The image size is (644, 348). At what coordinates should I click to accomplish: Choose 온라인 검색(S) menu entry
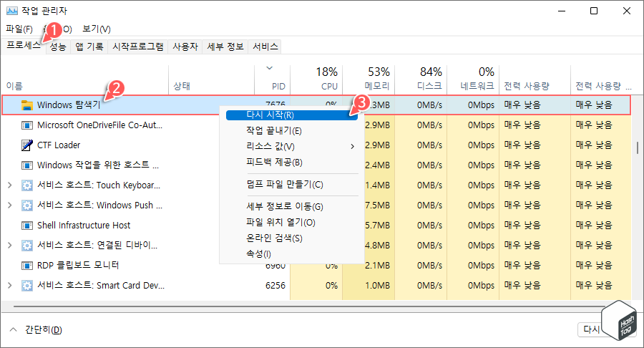[292, 238]
